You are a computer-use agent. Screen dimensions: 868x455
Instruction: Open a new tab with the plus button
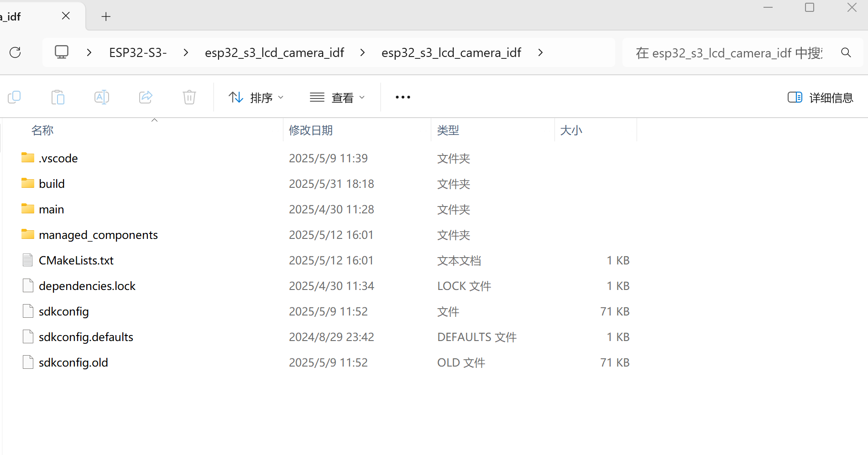(106, 16)
